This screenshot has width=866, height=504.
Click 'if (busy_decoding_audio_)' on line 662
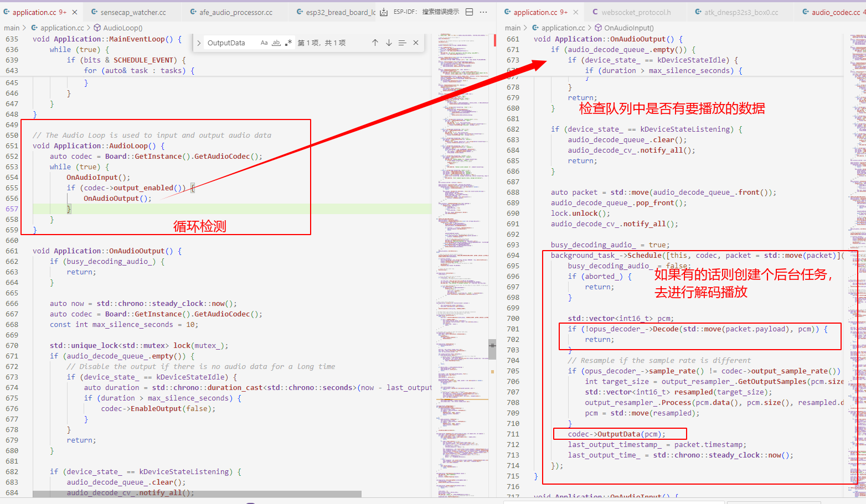(102, 261)
